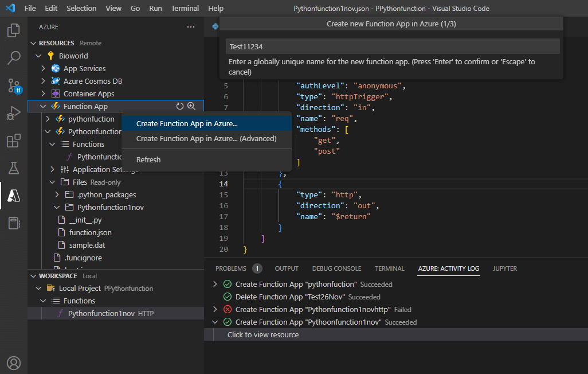Open the Extensions view

point(13,141)
